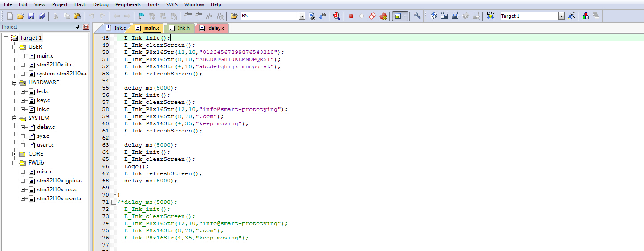Click the Save file toolbar icon
This screenshot has height=251, width=644.
(31, 16)
